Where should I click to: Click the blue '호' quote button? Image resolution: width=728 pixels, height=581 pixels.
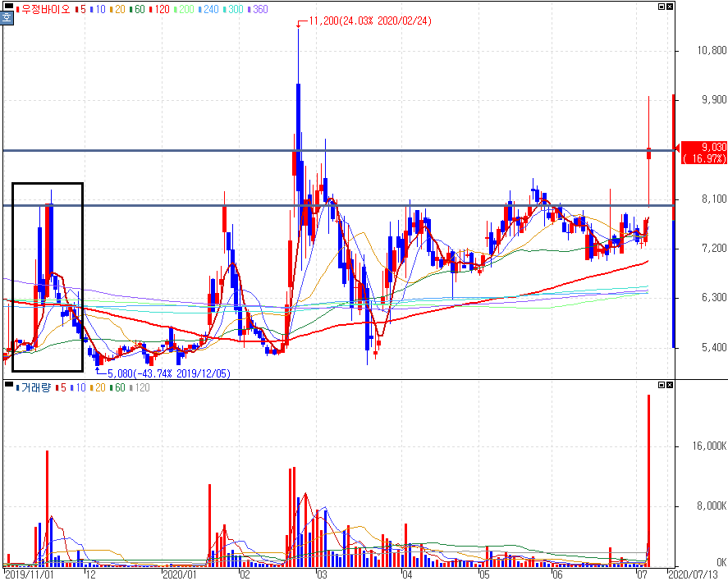(x=7, y=18)
